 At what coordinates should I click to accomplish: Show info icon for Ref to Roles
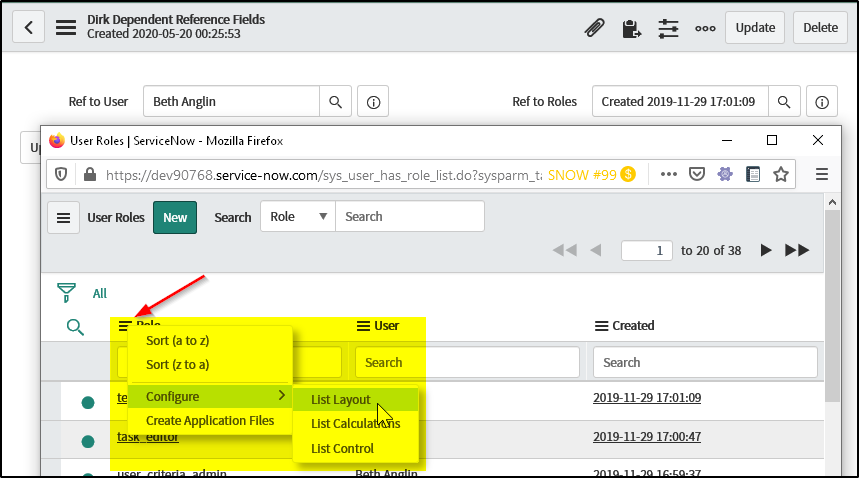point(822,102)
